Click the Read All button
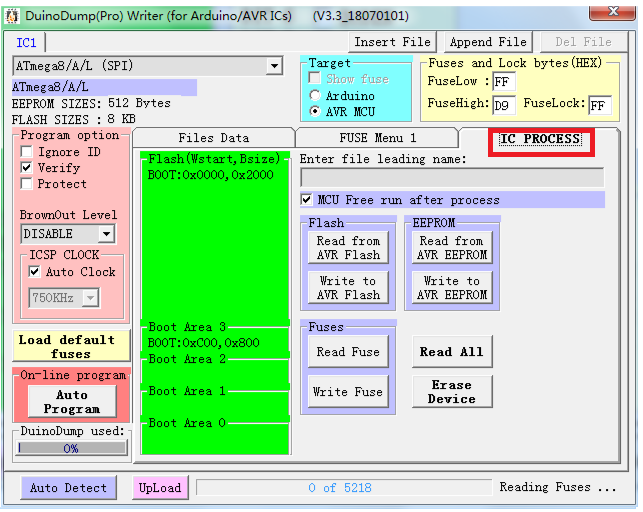643x512 pixels. [x=452, y=352]
